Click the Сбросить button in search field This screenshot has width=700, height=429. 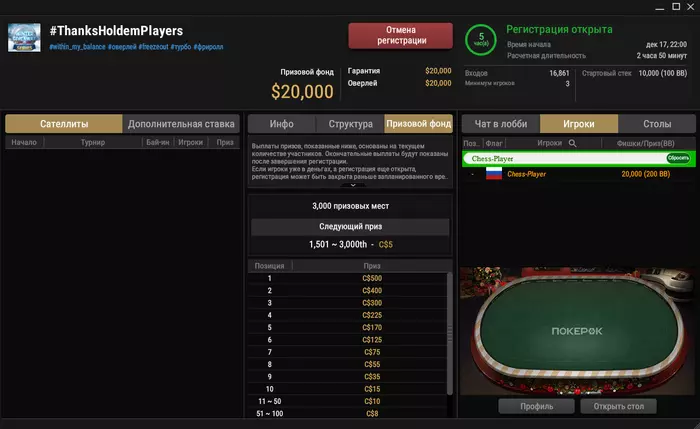pyautogui.click(x=678, y=158)
